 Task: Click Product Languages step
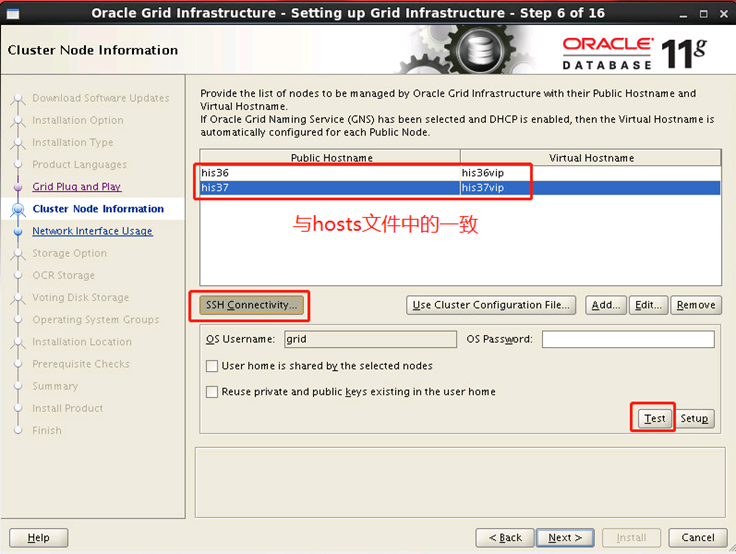(x=79, y=164)
